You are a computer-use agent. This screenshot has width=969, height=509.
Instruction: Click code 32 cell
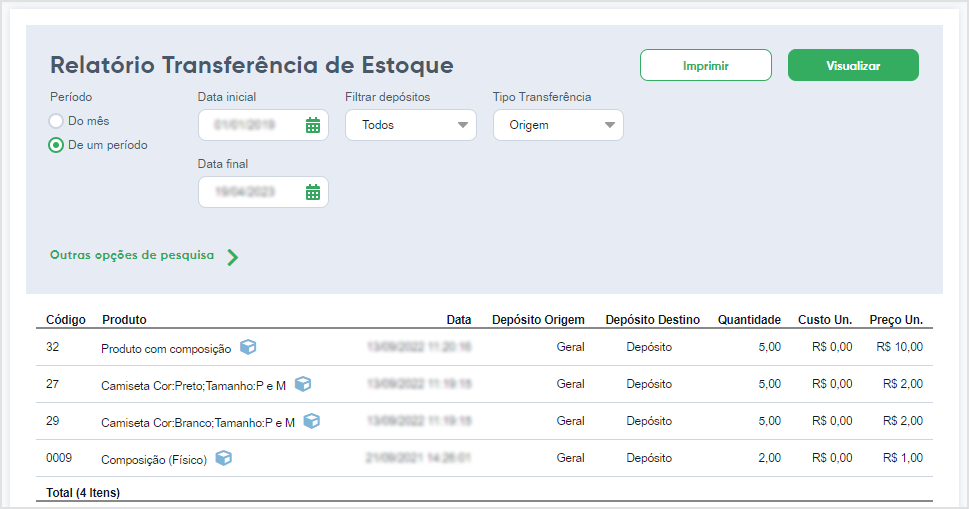(x=53, y=347)
